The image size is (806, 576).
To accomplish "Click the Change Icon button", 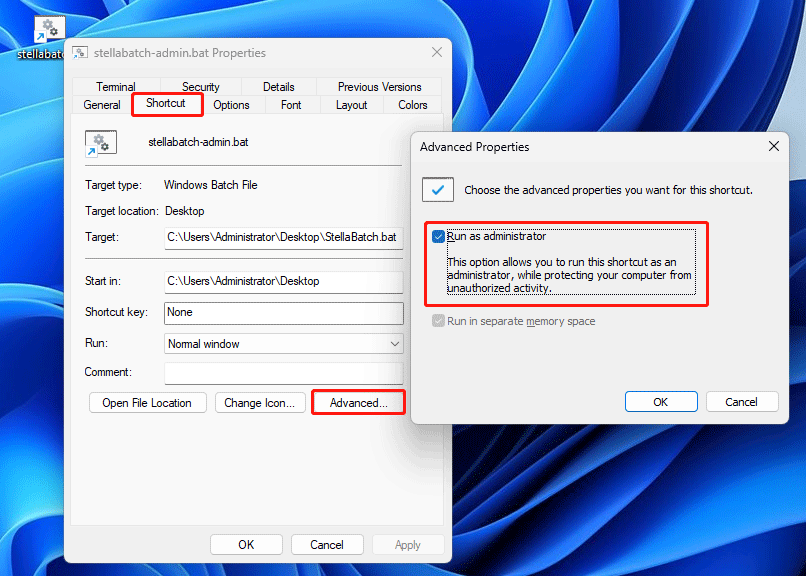I will [260, 403].
